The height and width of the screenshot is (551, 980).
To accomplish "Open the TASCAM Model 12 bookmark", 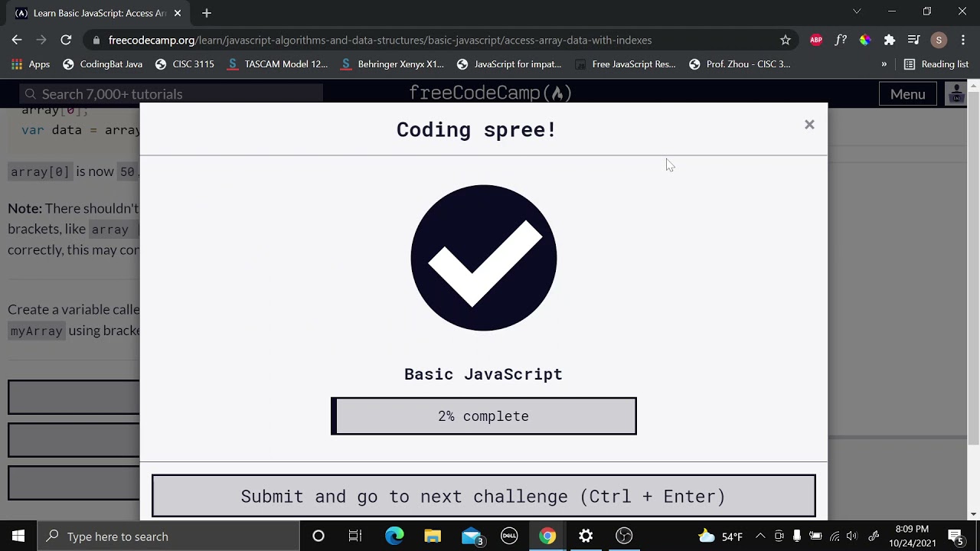I will (x=278, y=64).
